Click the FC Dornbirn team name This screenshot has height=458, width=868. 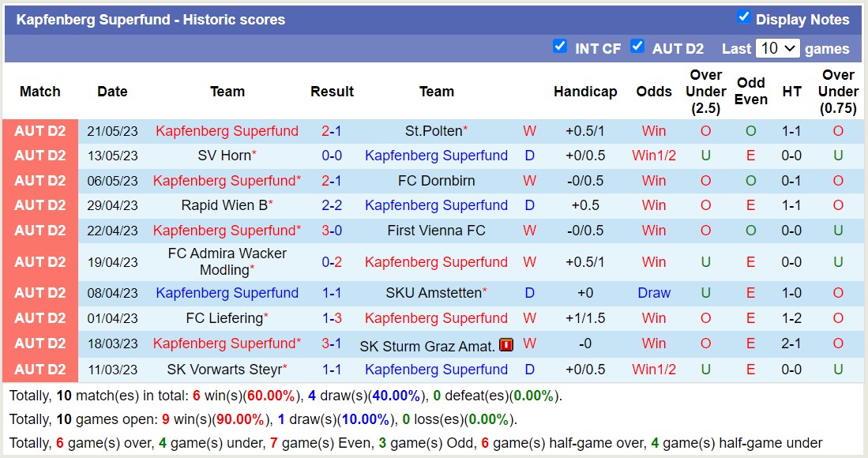click(437, 180)
